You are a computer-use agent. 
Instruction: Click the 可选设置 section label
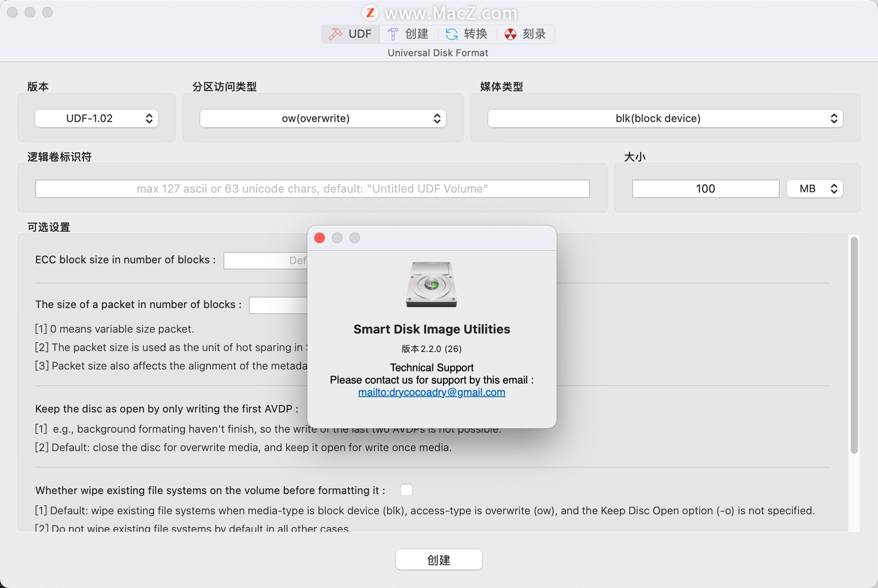[x=48, y=227]
